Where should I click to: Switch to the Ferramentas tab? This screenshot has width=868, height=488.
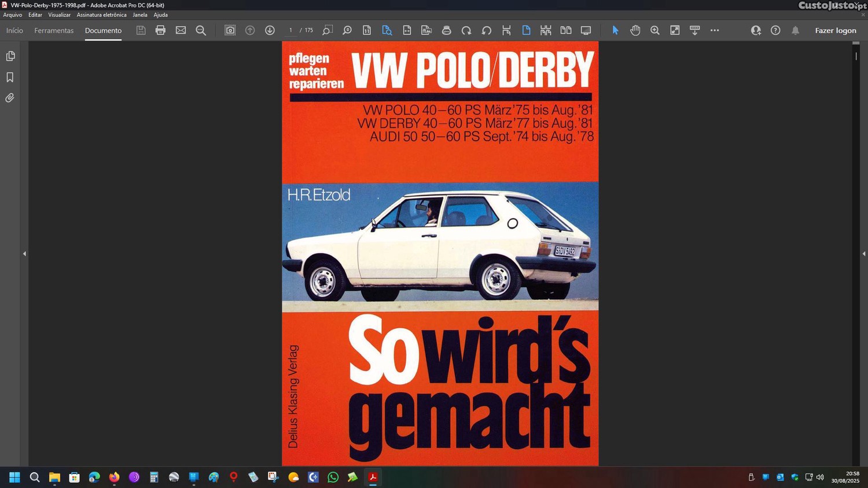point(54,30)
